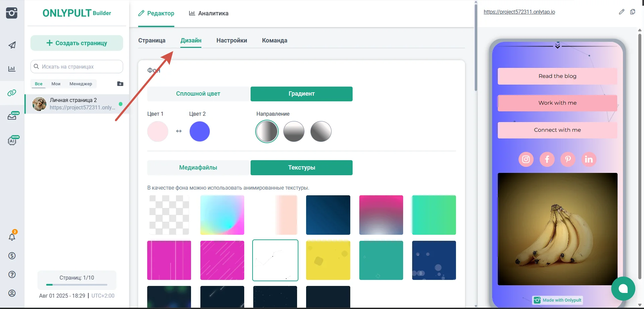The image size is (644, 309).
Task: Click Connect with me button in preview
Action: (x=557, y=130)
